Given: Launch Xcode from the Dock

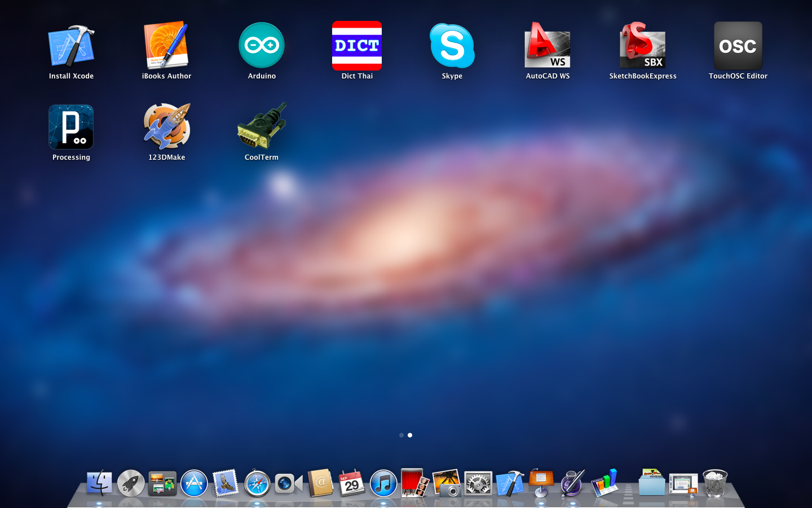Looking at the screenshot, I should [510, 484].
